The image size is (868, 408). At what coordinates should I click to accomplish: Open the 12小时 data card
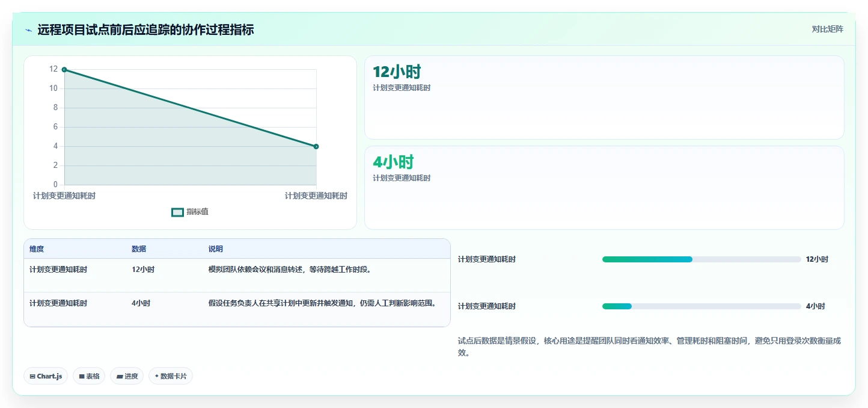tap(604, 97)
